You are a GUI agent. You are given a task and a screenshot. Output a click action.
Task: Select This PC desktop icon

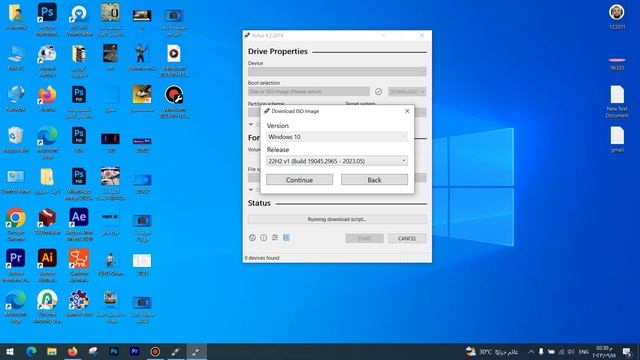[x=16, y=58]
